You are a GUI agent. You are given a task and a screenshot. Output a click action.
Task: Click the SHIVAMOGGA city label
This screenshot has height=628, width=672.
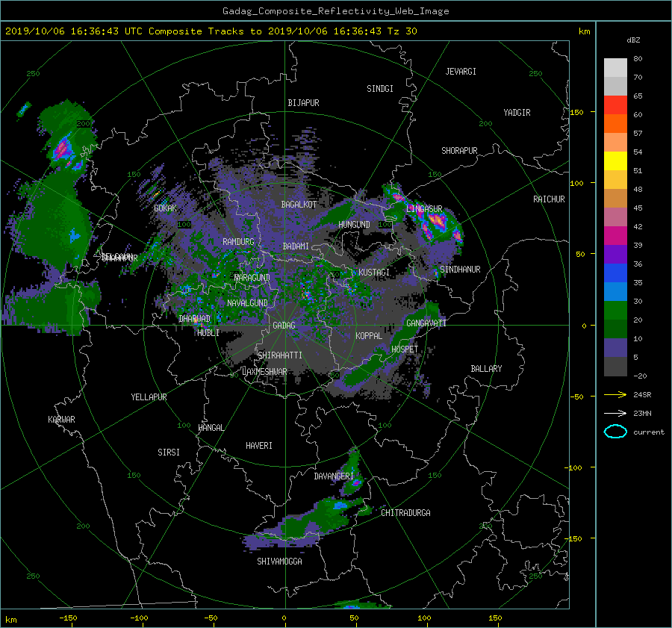pyautogui.click(x=279, y=562)
